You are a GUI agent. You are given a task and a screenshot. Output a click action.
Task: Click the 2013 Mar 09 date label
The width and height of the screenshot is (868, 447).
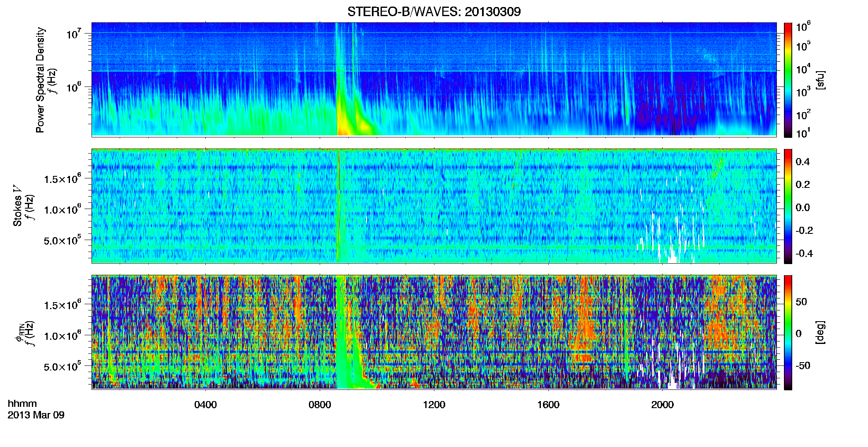tap(36, 415)
